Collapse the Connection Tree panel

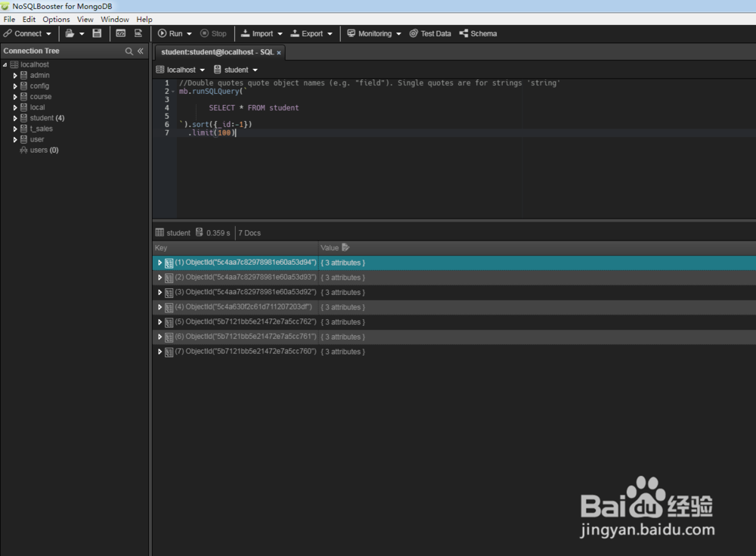tap(141, 51)
